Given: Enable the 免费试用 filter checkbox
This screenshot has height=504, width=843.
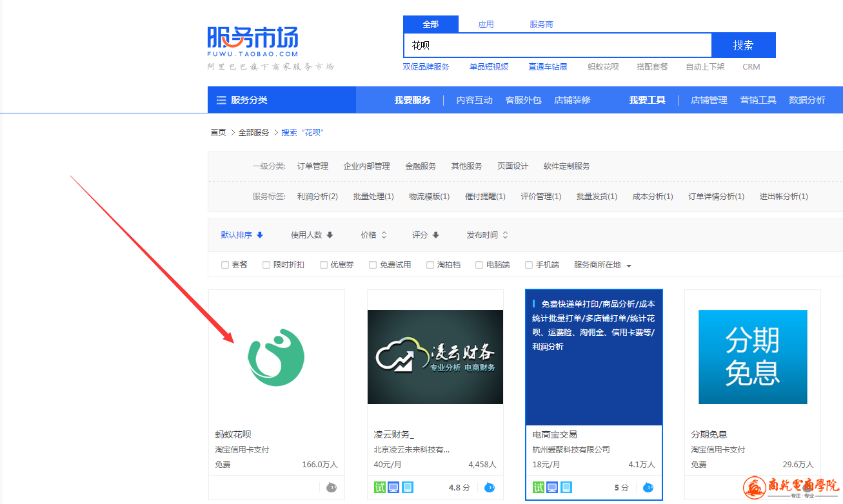Looking at the screenshot, I should (373, 265).
